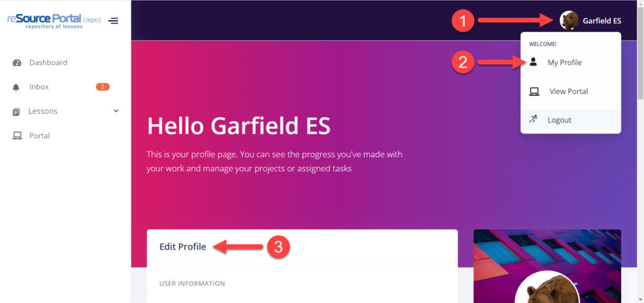Screen dimensions: 644x303
Task: Click the My Profile person icon
Action: point(533,62)
